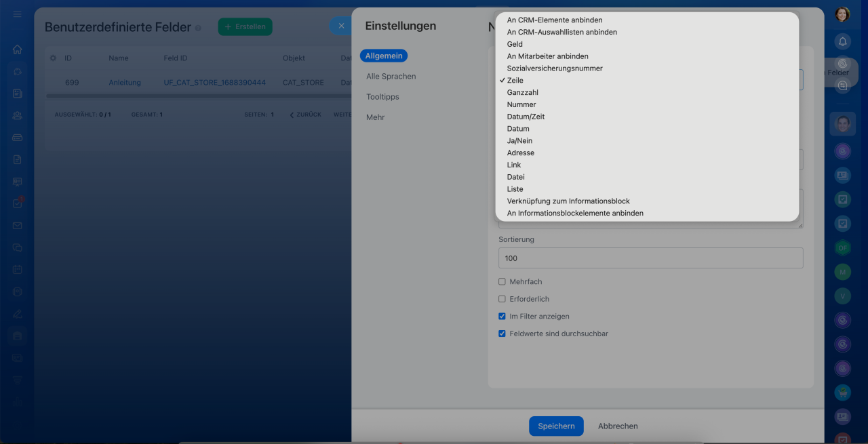The height and width of the screenshot is (444, 868).
Task: Click the Speichern button
Action: 556,426
